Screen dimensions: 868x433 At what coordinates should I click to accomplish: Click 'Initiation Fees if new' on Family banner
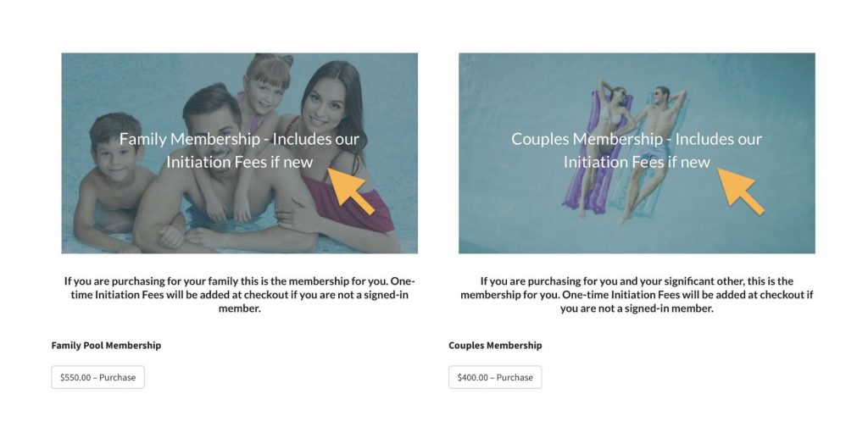240,162
